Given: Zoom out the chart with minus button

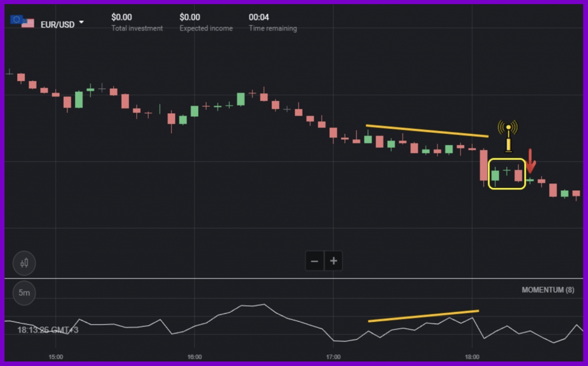Looking at the screenshot, I should coord(315,261).
